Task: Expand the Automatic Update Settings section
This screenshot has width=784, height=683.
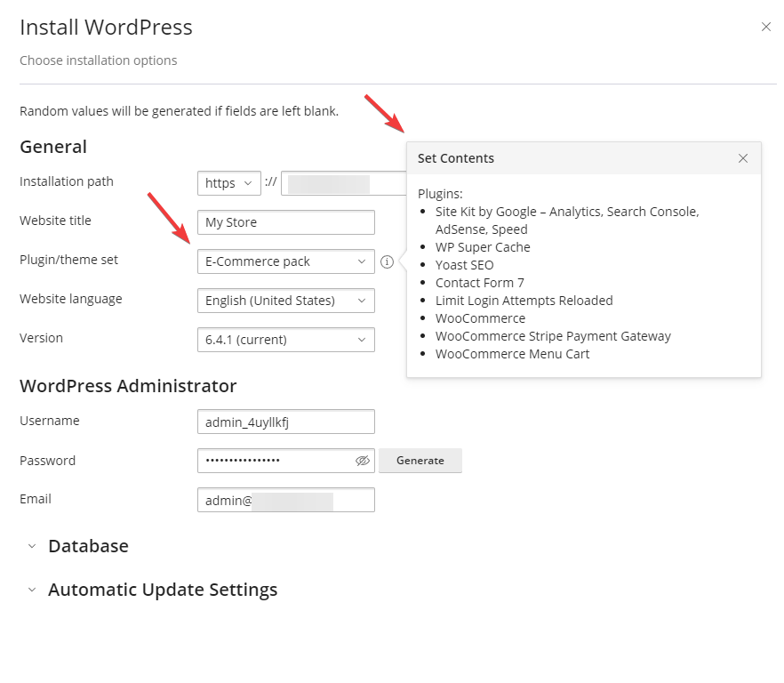Action: point(153,590)
